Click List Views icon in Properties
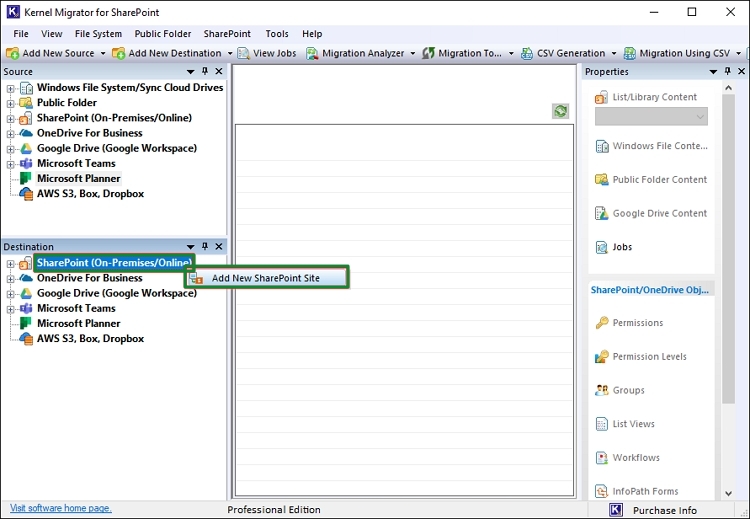 pos(601,424)
